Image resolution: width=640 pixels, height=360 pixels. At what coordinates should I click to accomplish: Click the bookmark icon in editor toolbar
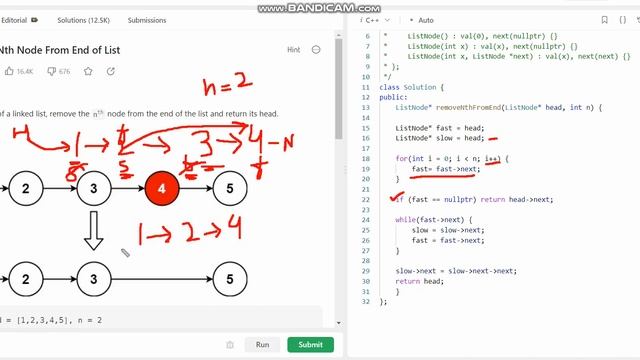pyautogui.click(x=604, y=20)
